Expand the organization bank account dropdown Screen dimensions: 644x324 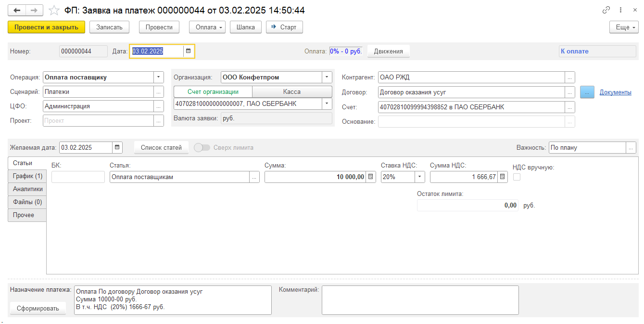327,104
